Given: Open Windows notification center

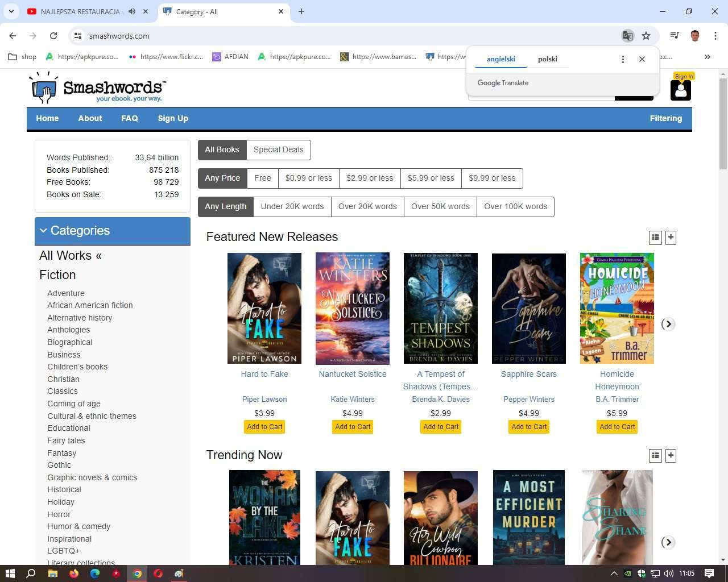Looking at the screenshot, I should tap(709, 573).
